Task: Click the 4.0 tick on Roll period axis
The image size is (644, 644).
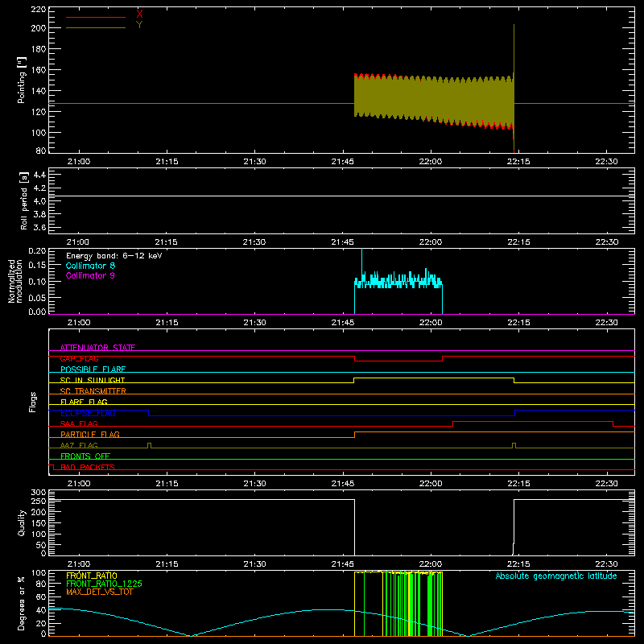Action: point(39,201)
